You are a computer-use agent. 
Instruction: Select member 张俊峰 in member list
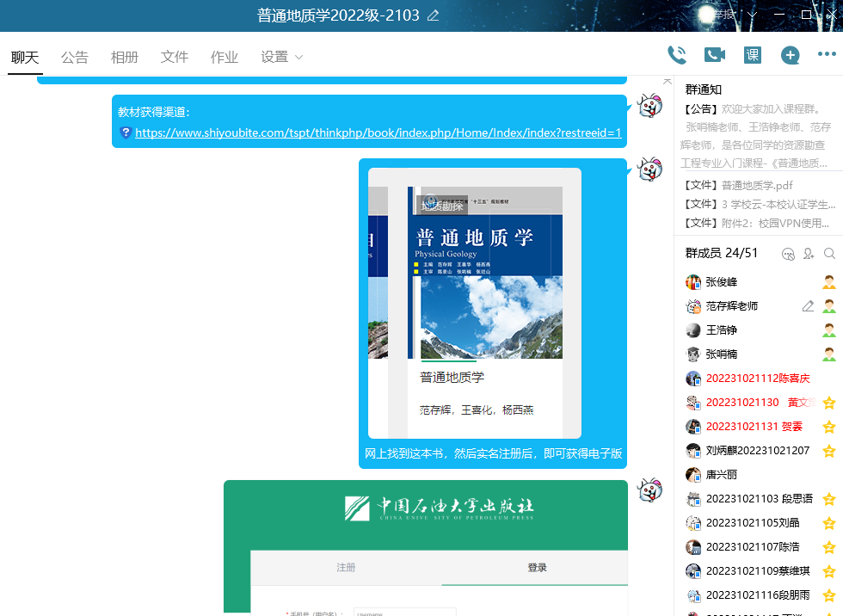721,282
